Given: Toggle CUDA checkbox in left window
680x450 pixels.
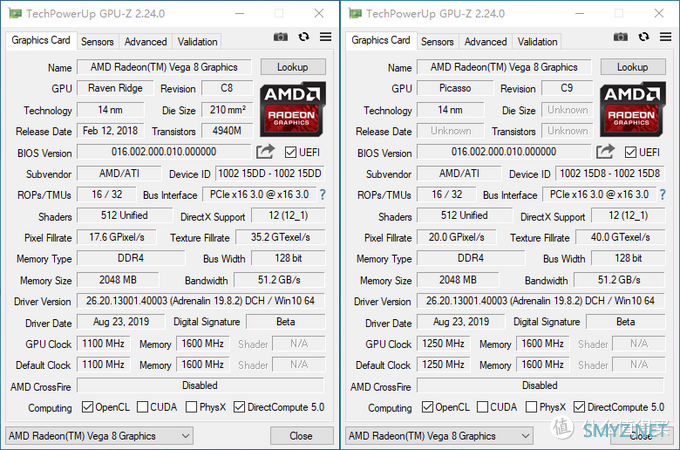Looking at the screenshot, I should pyautogui.click(x=142, y=407).
